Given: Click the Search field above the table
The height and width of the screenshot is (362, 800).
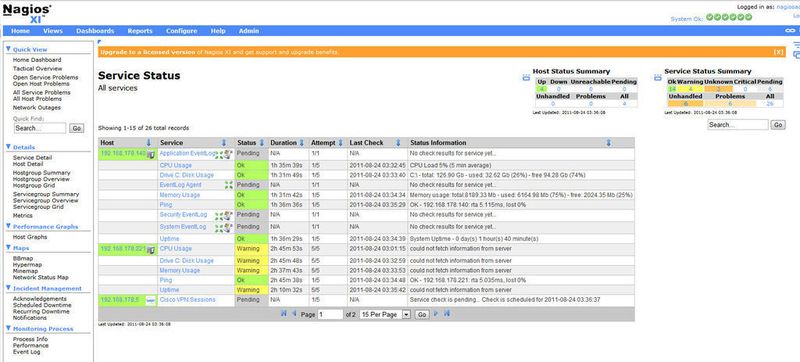Looking at the screenshot, I should [738, 125].
